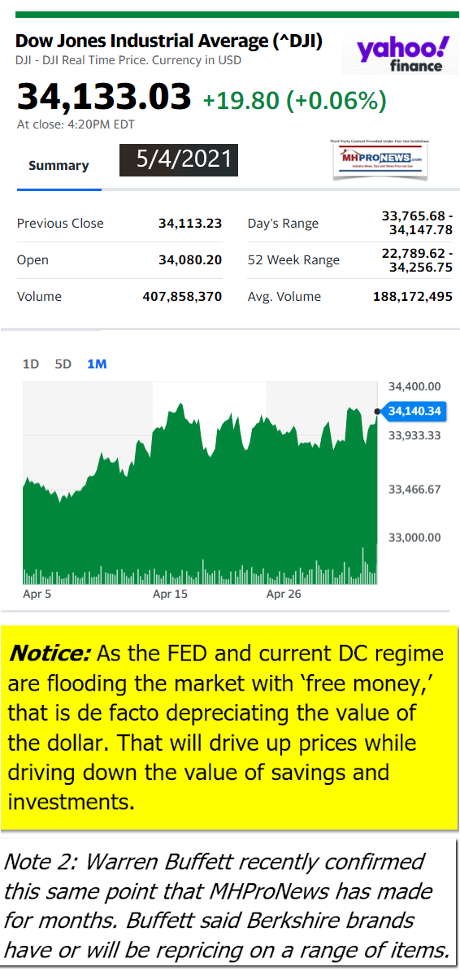This screenshot has width=460, height=980.
Task: Open the Summary tab
Action: click(59, 166)
